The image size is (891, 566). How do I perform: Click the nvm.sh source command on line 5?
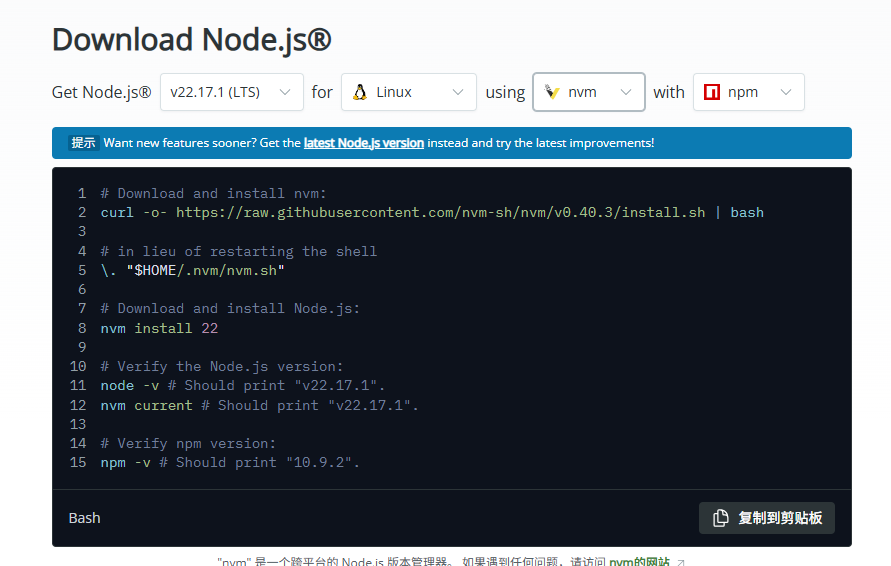pos(193,270)
